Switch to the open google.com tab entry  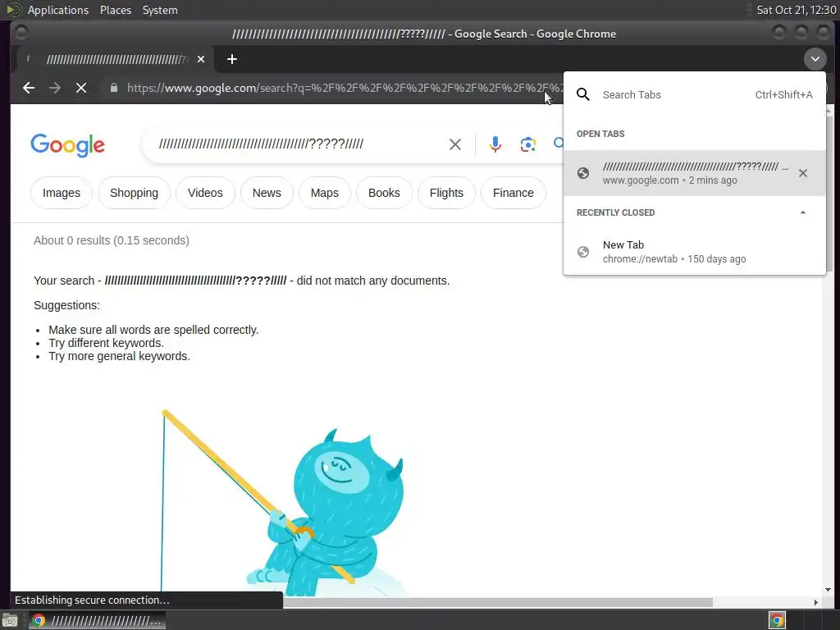pyautogui.click(x=694, y=173)
